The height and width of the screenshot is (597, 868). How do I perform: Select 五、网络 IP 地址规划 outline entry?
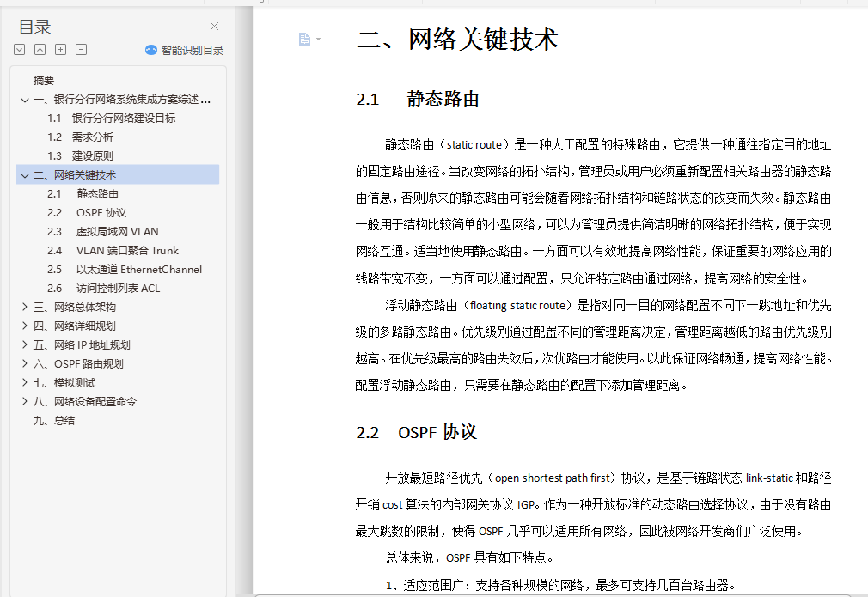point(82,344)
